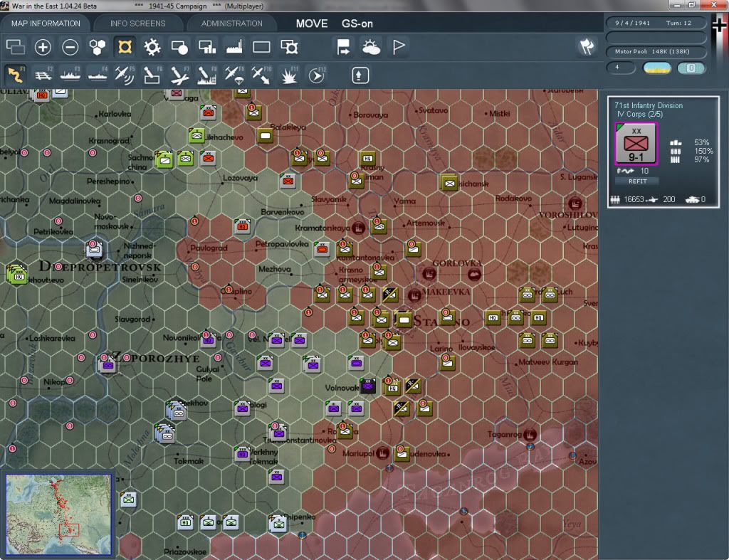
Task: Click the Makeevka factory icon
Action: tap(414, 295)
